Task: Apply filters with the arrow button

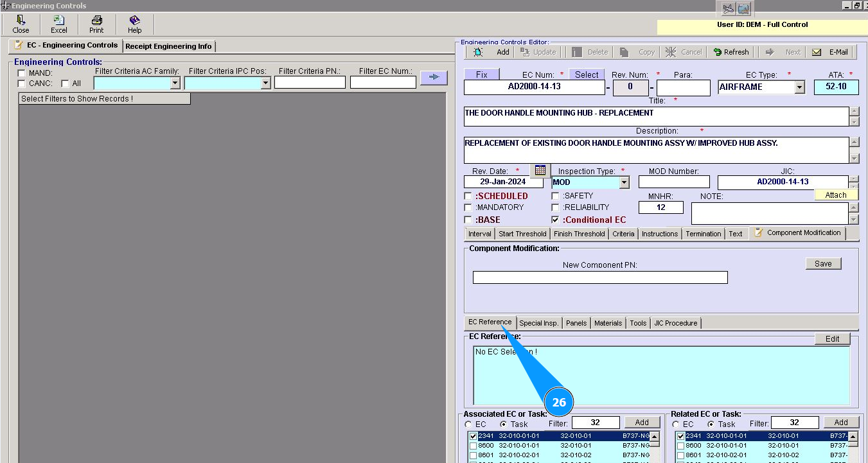Action: 434,78
